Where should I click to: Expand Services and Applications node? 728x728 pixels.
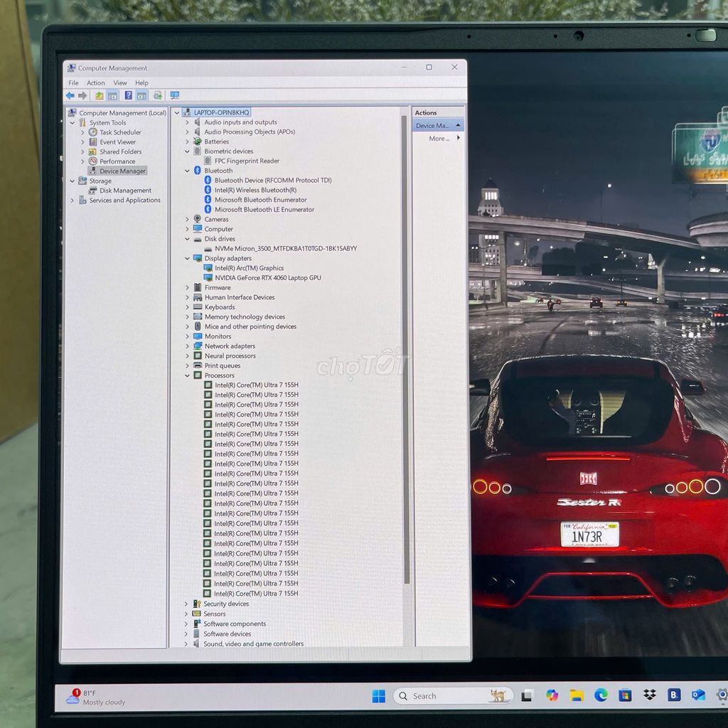coord(73,200)
